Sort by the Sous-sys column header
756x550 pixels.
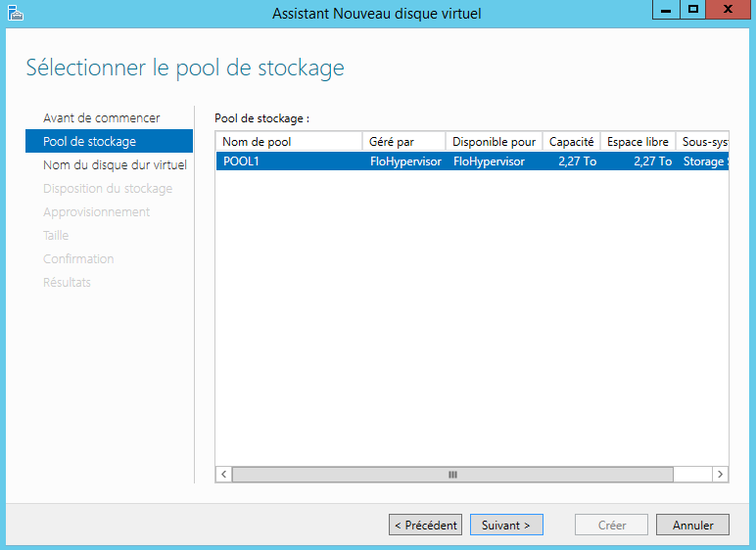702,142
